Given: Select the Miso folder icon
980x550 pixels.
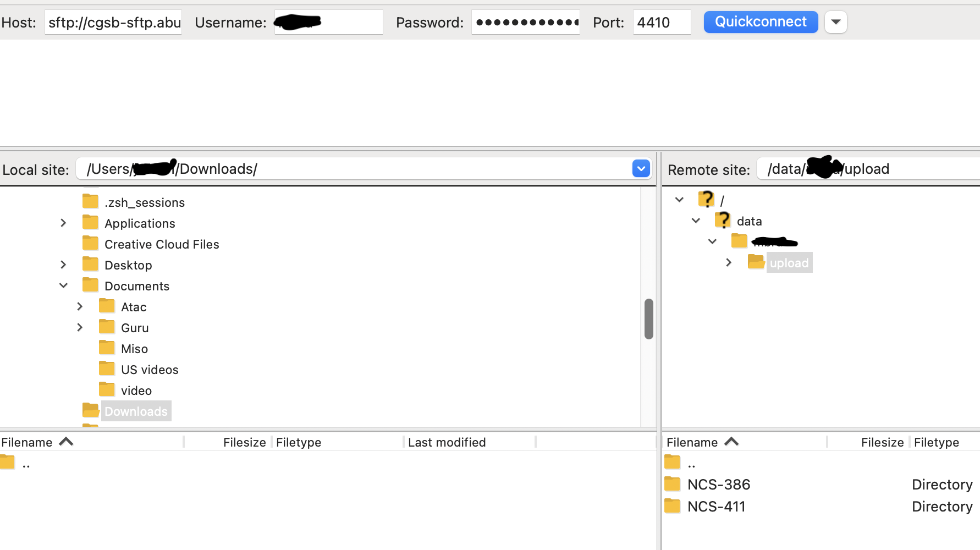Looking at the screenshot, I should point(107,348).
